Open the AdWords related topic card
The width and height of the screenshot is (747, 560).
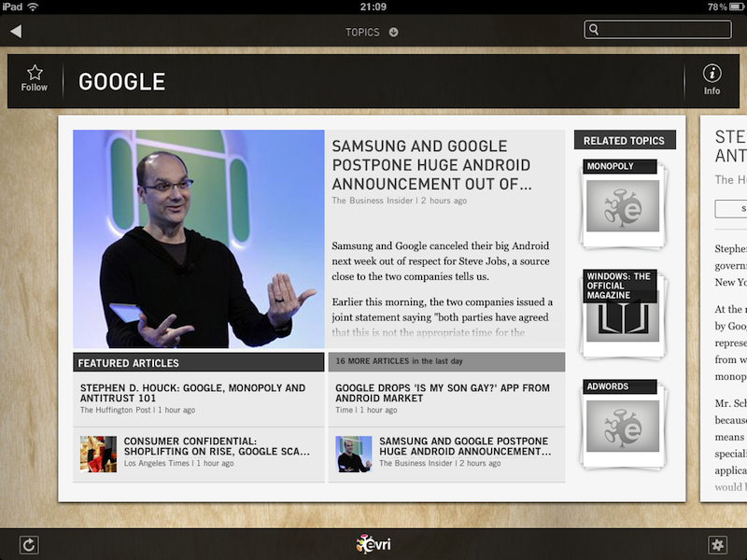click(623, 424)
